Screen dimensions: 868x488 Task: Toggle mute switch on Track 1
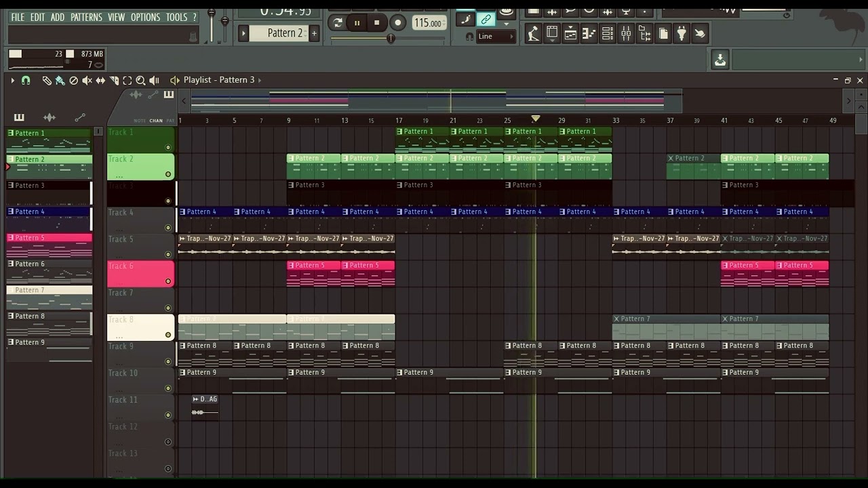[x=168, y=147]
